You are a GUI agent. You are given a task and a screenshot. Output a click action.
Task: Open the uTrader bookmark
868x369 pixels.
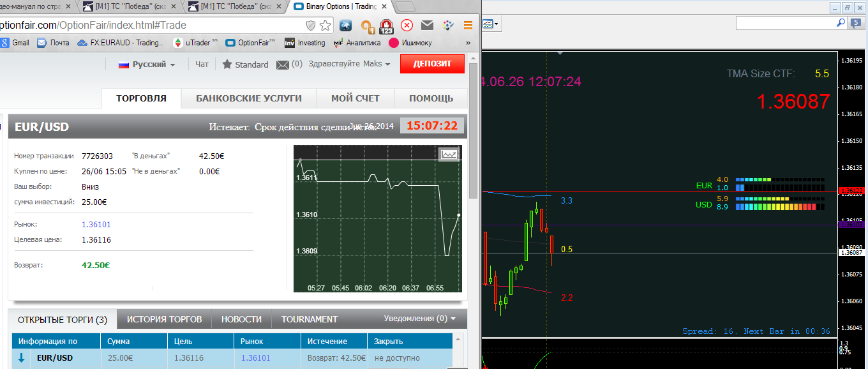196,43
